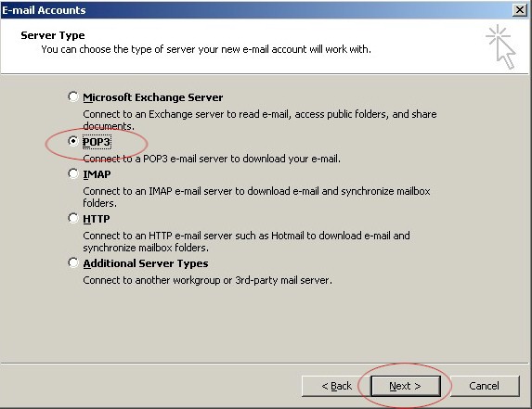Click the bold 'POP3' label text
Viewport: 532px width, 409px height.
click(97, 142)
